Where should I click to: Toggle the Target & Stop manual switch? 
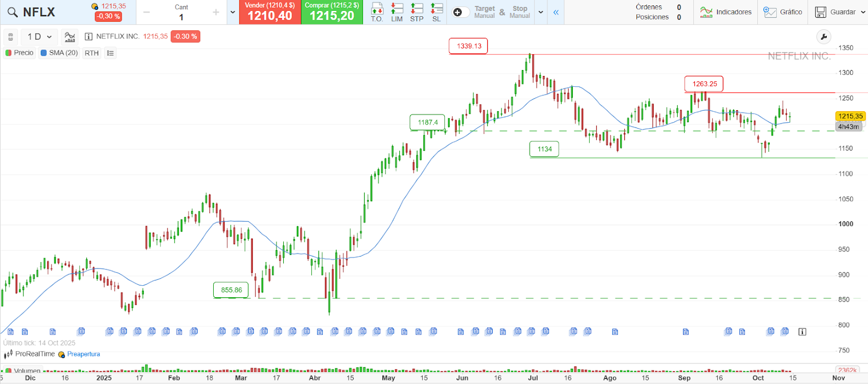(x=461, y=12)
